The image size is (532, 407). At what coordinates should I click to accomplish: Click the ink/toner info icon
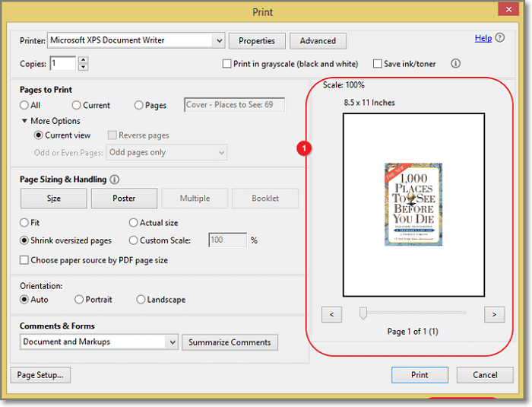tap(456, 64)
